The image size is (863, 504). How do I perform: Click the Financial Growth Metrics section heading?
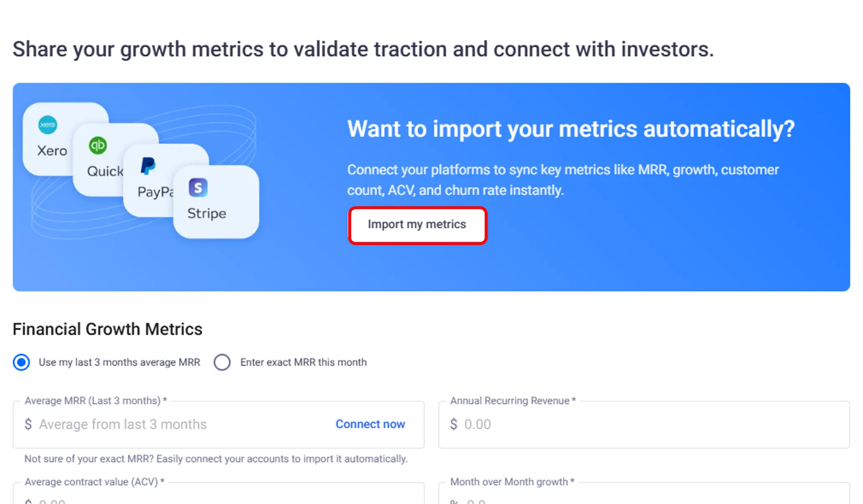coord(108,329)
